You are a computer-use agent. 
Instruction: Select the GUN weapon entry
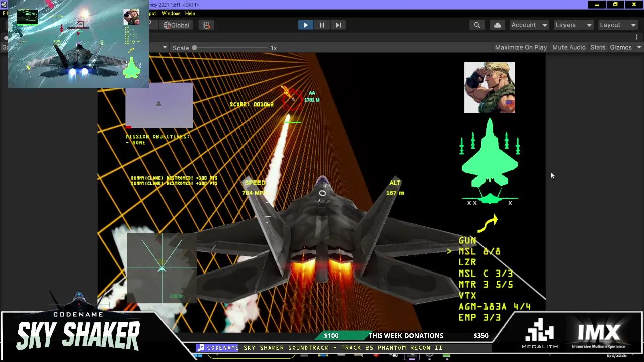tap(467, 240)
